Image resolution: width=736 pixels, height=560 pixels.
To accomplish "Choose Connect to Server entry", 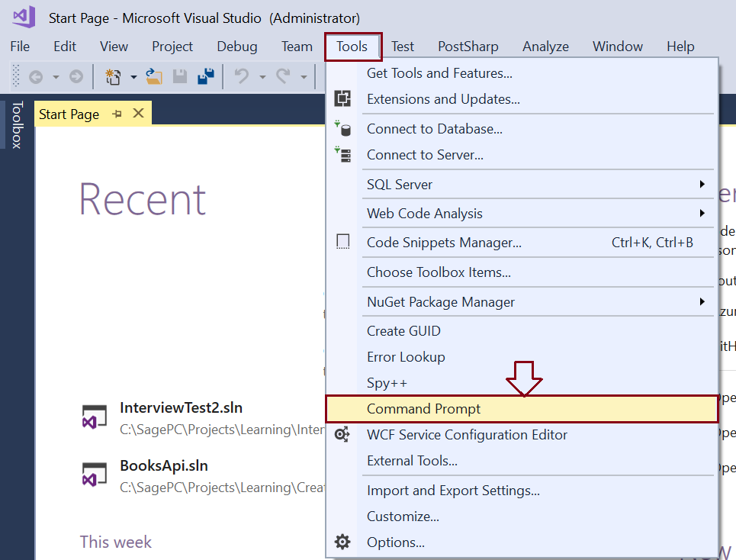I will coord(522,154).
